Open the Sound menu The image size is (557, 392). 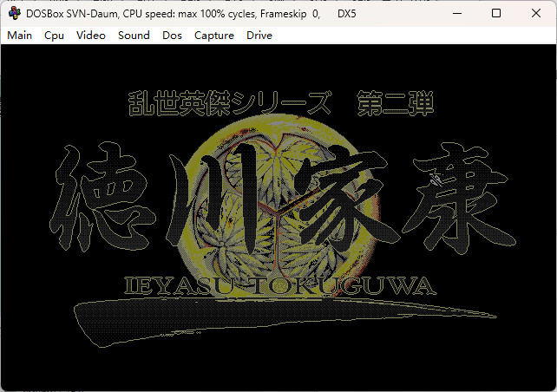tap(134, 36)
